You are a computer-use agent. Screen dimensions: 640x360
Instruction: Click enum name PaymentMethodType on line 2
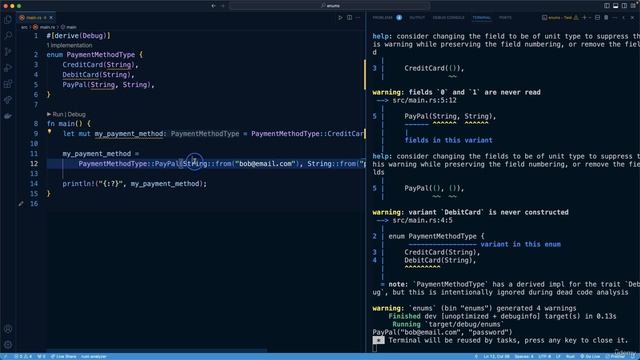[x=100, y=55]
